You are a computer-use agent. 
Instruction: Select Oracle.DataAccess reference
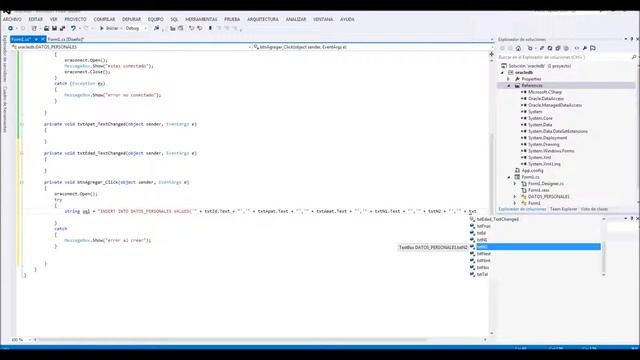tap(546, 98)
